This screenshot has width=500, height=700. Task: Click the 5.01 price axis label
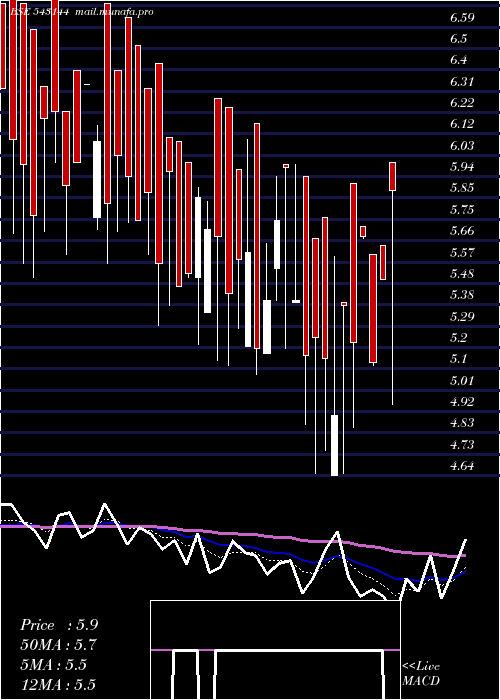[x=462, y=381]
